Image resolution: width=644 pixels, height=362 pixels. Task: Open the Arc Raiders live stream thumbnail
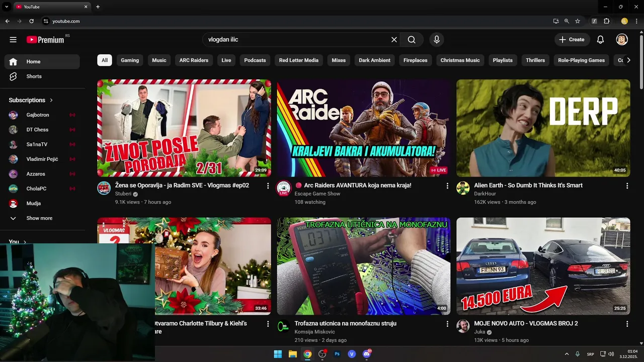[x=364, y=128]
